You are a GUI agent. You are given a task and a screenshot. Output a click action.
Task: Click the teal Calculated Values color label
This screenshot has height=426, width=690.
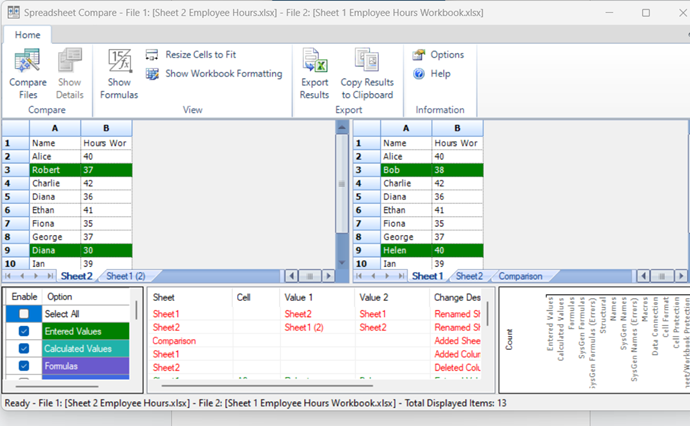click(x=86, y=349)
